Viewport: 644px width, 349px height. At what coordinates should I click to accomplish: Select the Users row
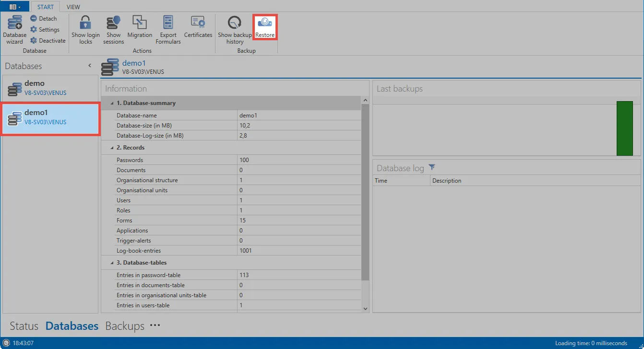tap(238, 200)
